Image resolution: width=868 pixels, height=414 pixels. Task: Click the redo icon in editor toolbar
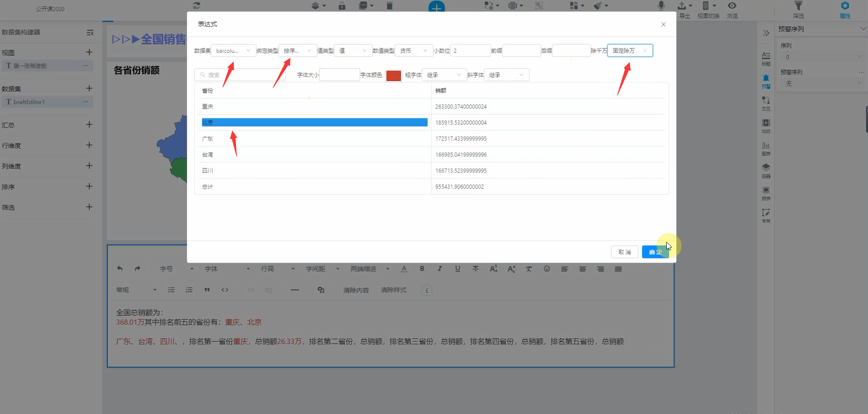coord(137,269)
